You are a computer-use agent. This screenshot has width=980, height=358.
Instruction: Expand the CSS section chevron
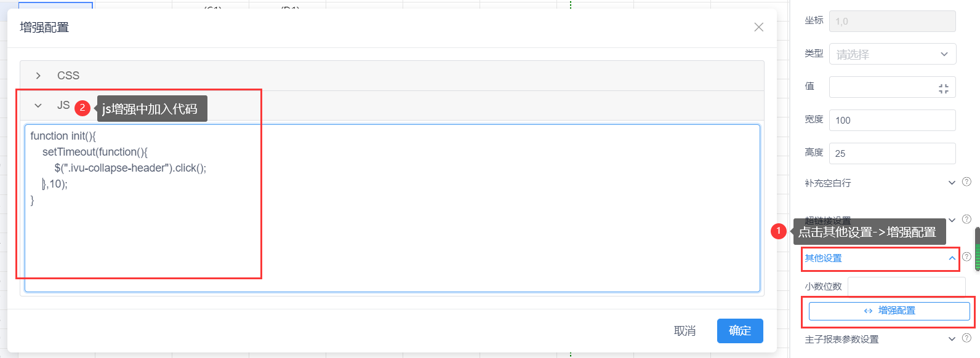point(38,76)
